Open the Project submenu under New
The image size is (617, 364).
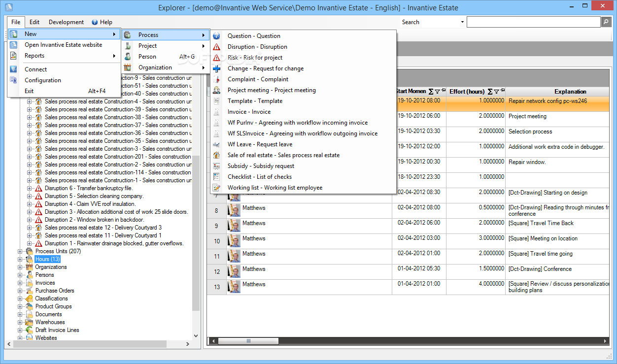[166, 46]
